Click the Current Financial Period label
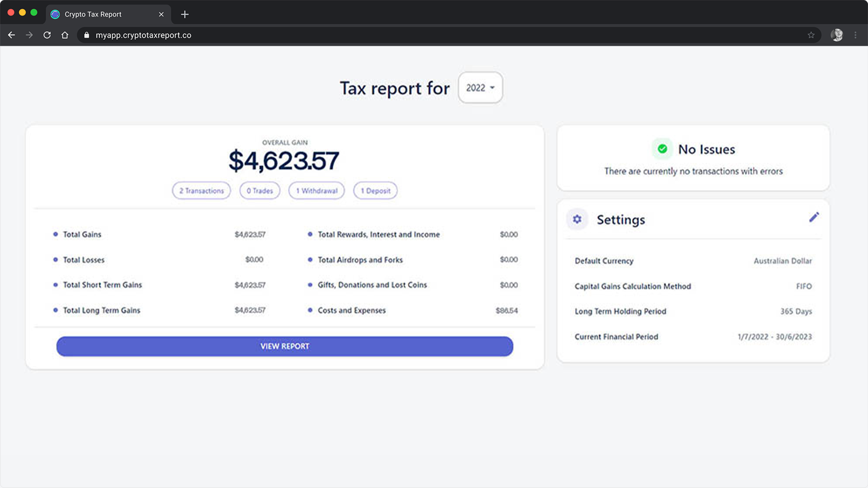This screenshot has height=488, width=868. (x=616, y=336)
